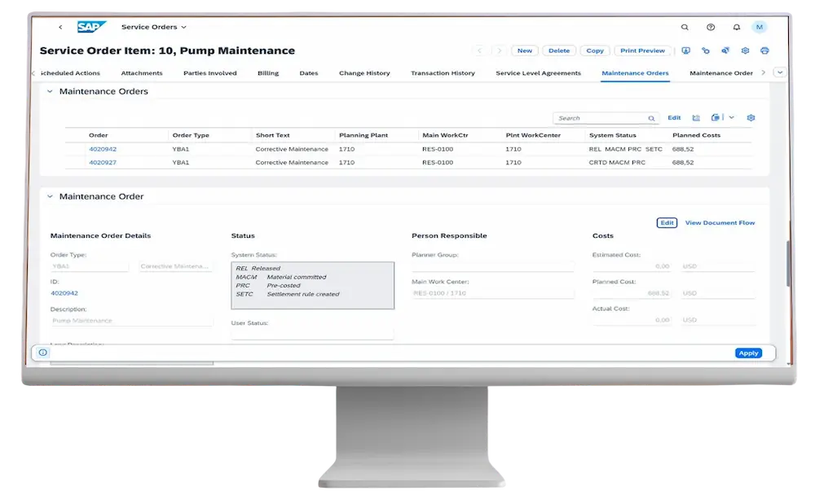Click the Copy button
815x504 pixels.
595,50
